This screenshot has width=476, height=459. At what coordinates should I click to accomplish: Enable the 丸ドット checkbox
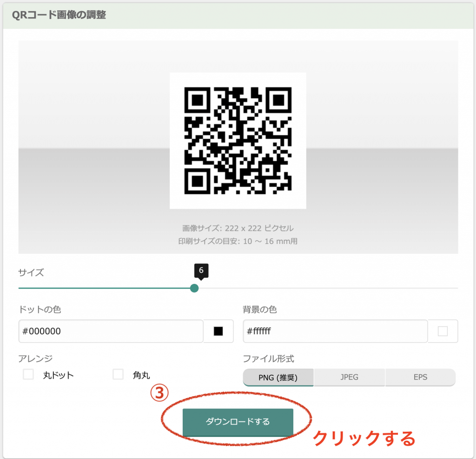pyautogui.click(x=28, y=374)
